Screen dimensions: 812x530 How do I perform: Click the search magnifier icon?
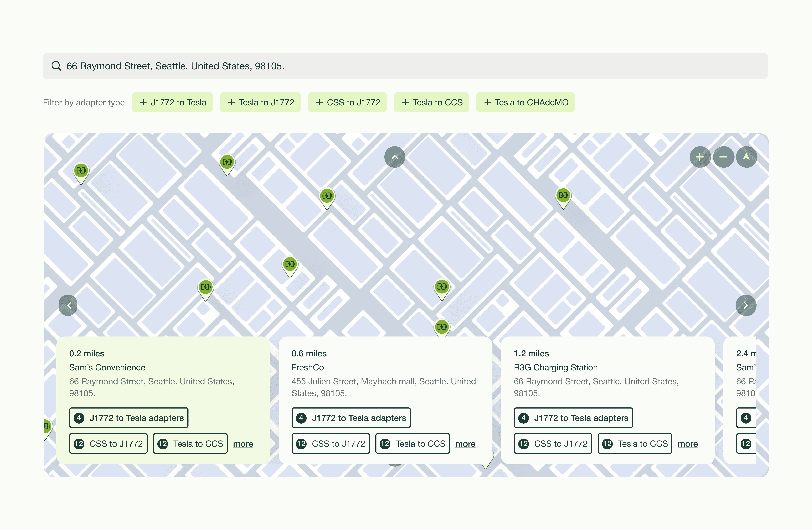pyautogui.click(x=56, y=66)
